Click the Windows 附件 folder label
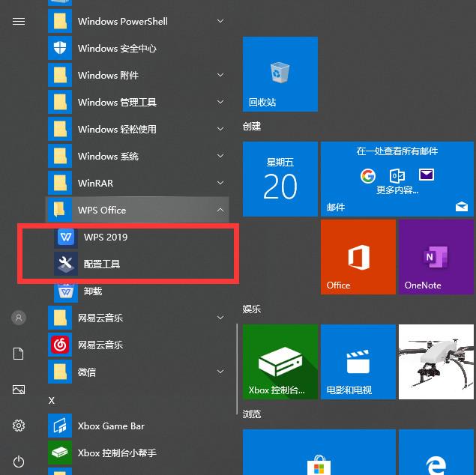 point(108,75)
